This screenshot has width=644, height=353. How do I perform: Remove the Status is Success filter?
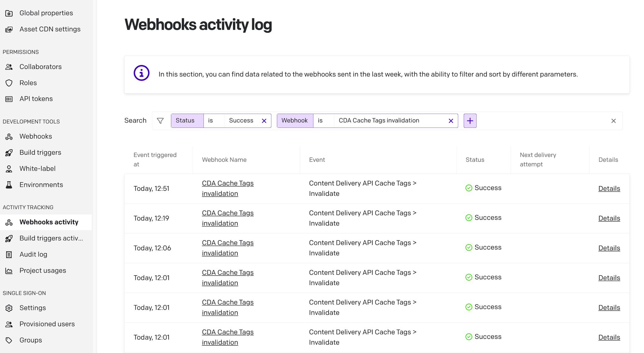(x=264, y=121)
